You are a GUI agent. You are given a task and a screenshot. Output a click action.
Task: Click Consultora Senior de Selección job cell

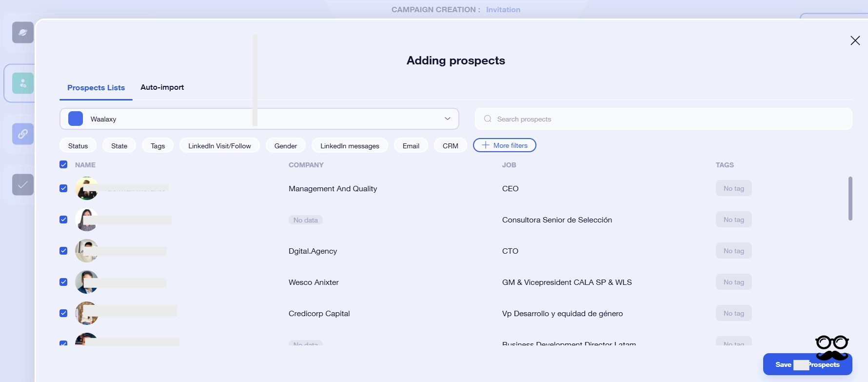click(x=557, y=220)
